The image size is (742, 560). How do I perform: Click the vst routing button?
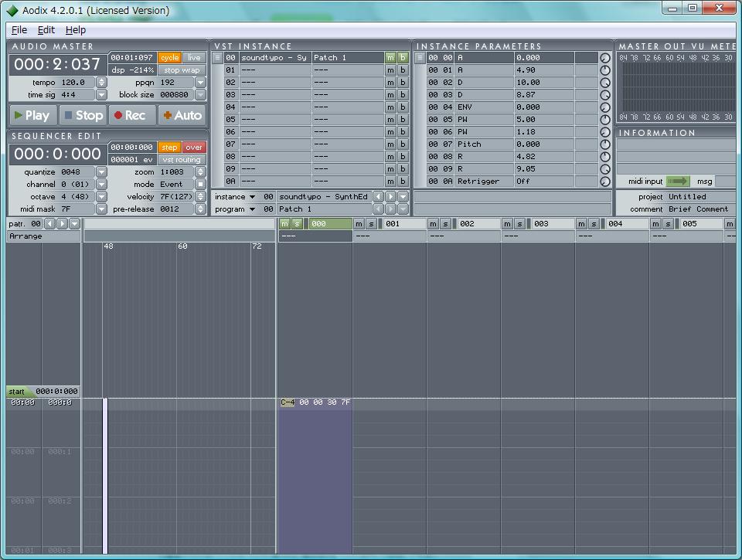tap(182, 160)
